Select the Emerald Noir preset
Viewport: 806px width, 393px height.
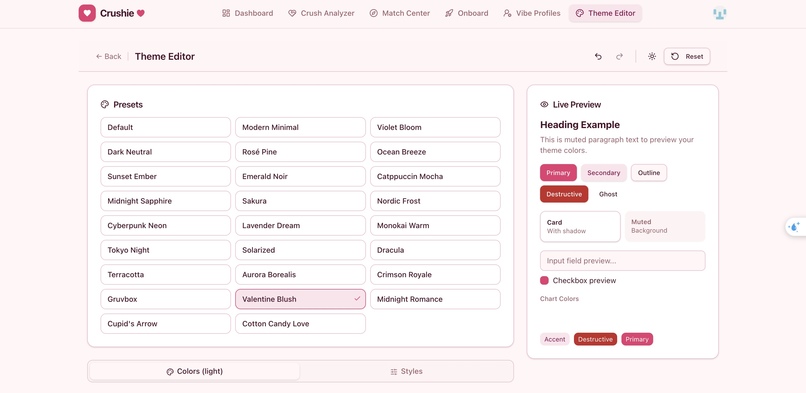300,176
